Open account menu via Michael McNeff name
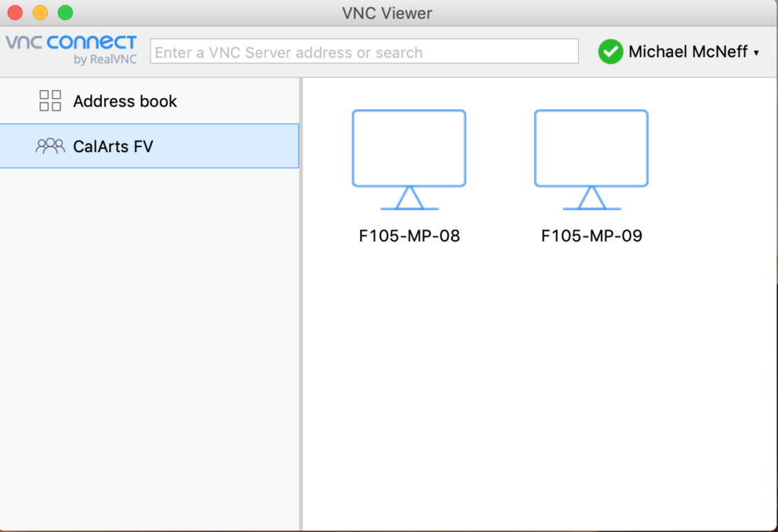Screen dimensions: 778x532 click(x=688, y=52)
